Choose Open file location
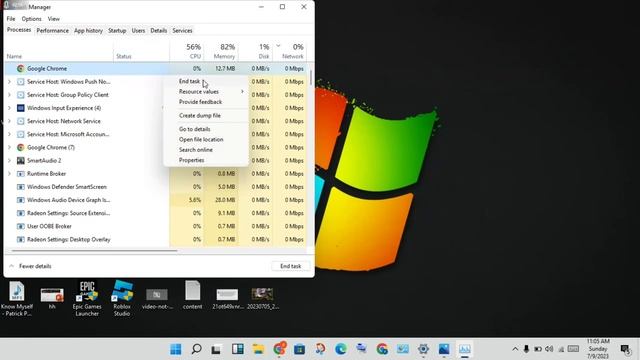640x360 pixels. point(207,140)
